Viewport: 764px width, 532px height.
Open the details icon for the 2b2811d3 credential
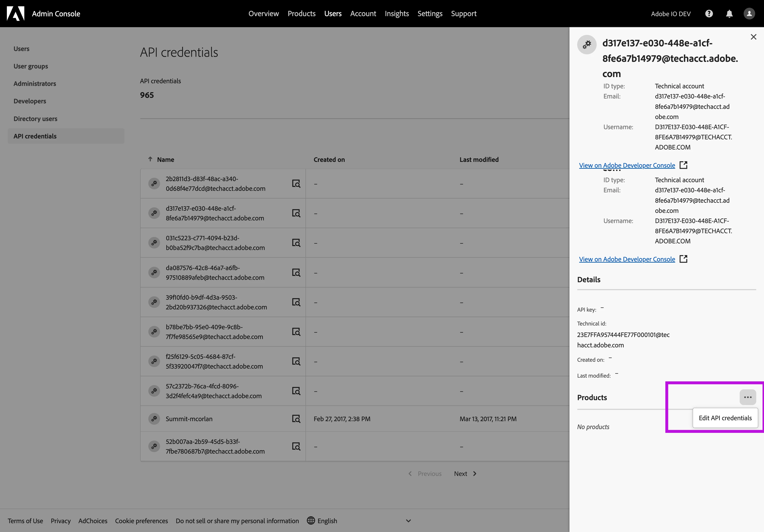pyautogui.click(x=296, y=184)
